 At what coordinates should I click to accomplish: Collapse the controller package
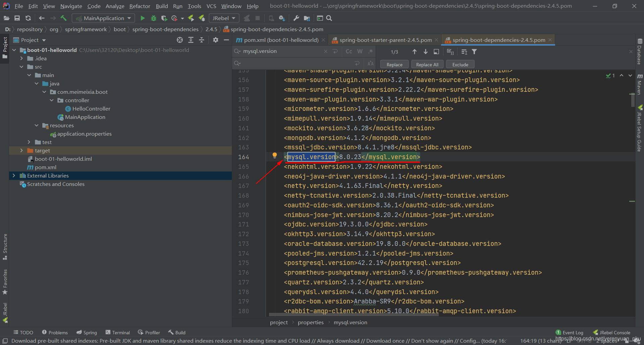(x=52, y=100)
